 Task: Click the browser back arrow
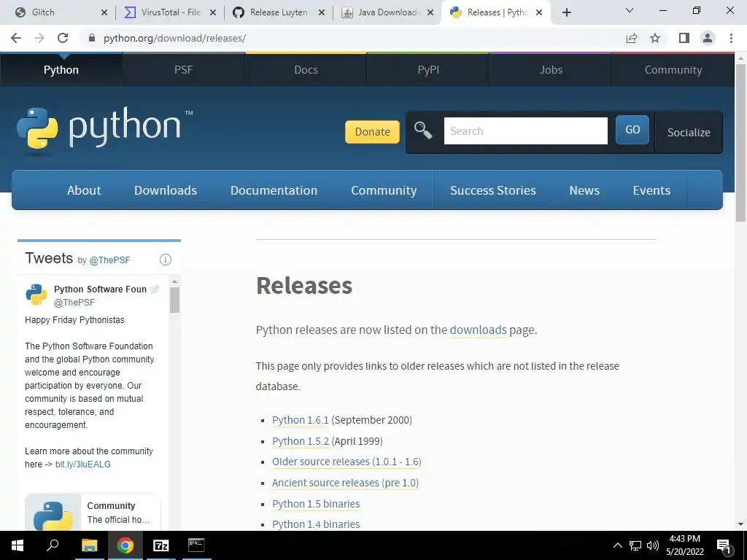coord(16,38)
